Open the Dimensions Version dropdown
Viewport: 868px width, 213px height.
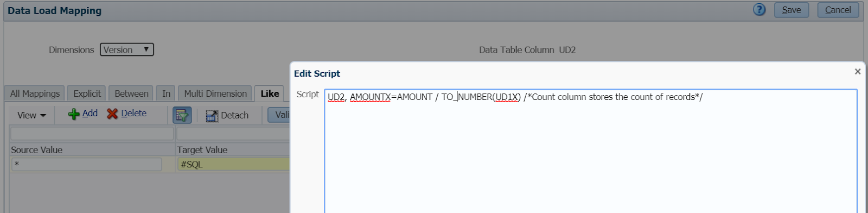(127, 49)
